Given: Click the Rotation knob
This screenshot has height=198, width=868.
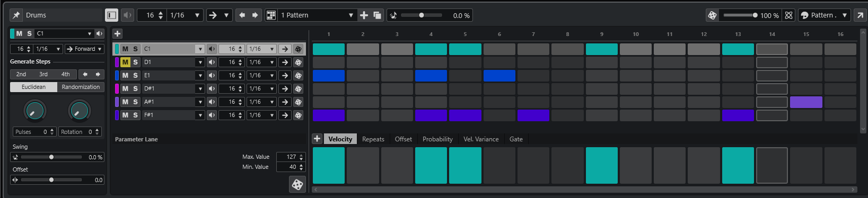Looking at the screenshot, I should [79, 111].
